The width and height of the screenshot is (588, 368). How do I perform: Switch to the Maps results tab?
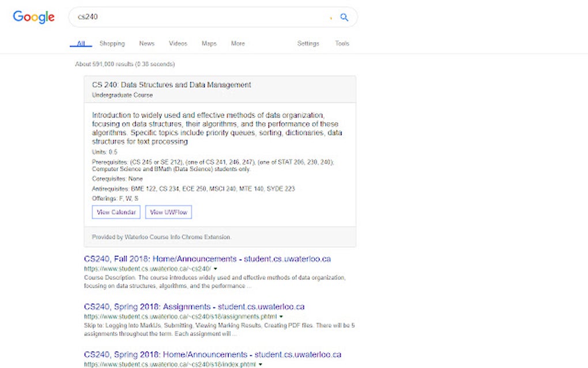click(209, 43)
